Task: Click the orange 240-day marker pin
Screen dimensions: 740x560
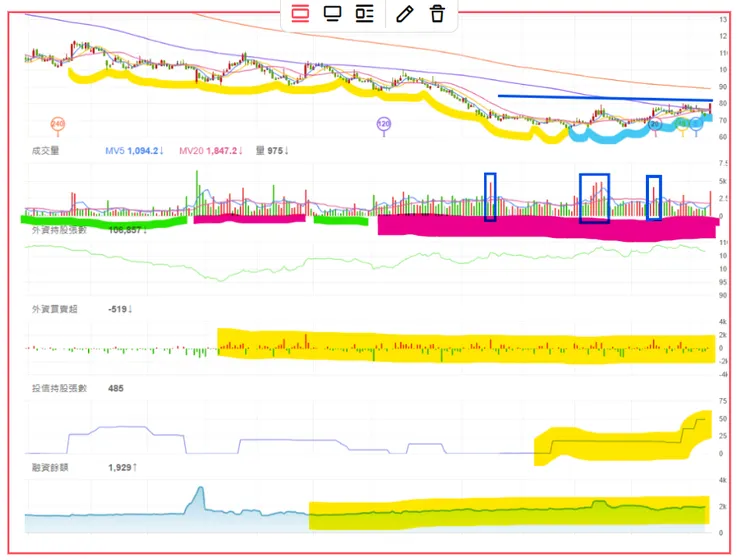Action: pyautogui.click(x=58, y=125)
